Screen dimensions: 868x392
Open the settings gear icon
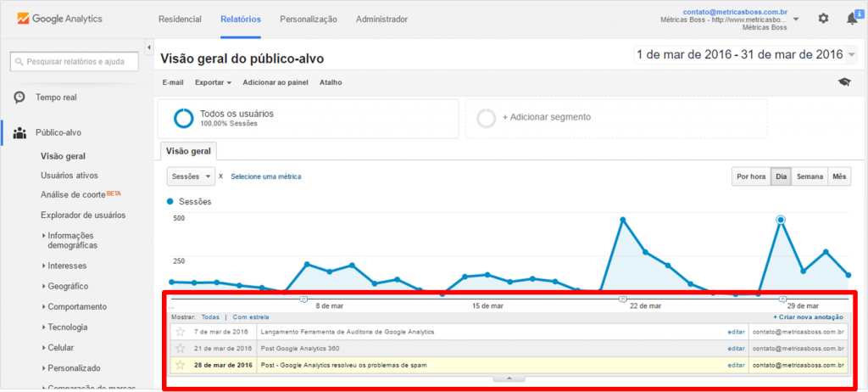coord(823,18)
